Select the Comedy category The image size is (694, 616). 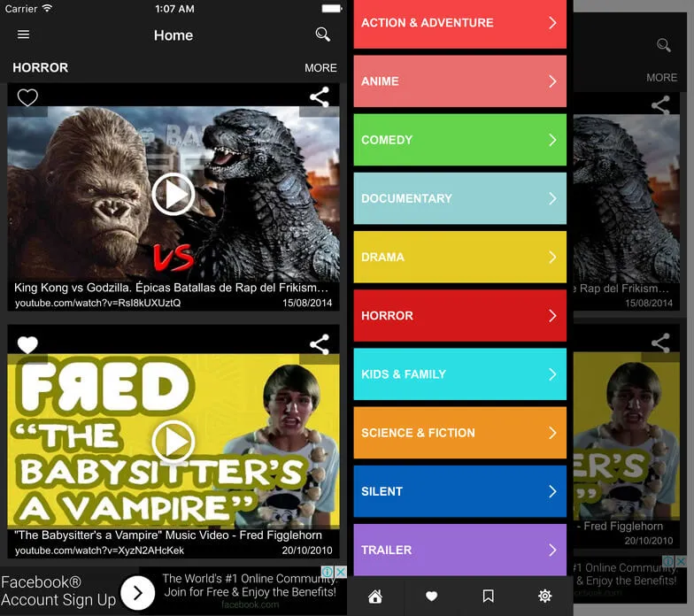(460, 140)
